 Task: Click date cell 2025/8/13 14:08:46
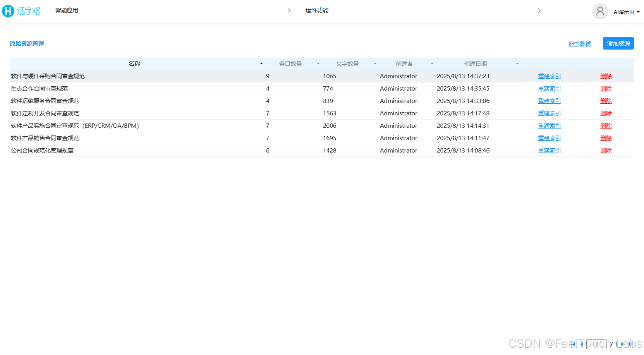(463, 151)
